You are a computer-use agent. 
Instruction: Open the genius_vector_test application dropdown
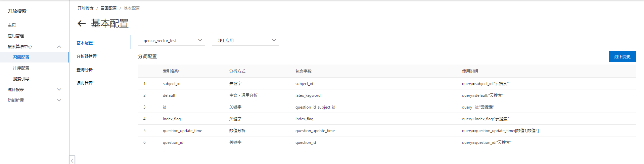(x=172, y=40)
